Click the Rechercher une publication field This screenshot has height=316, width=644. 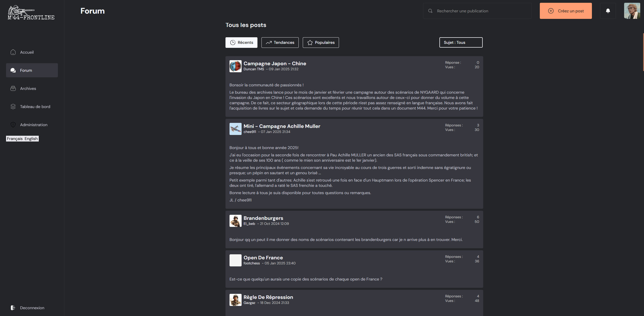(481, 11)
